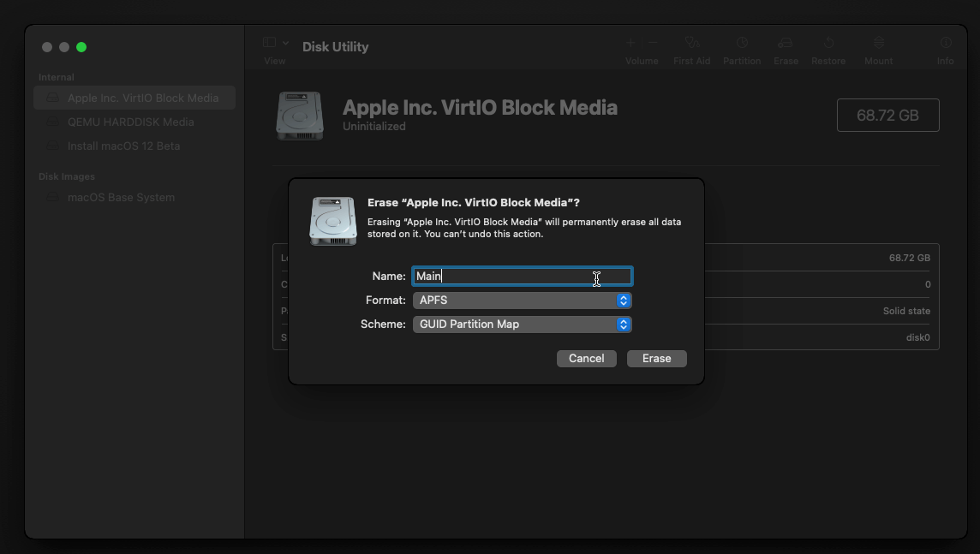Click the remove Volume minus icon
This screenshot has height=554, width=980.
pos(653,43)
